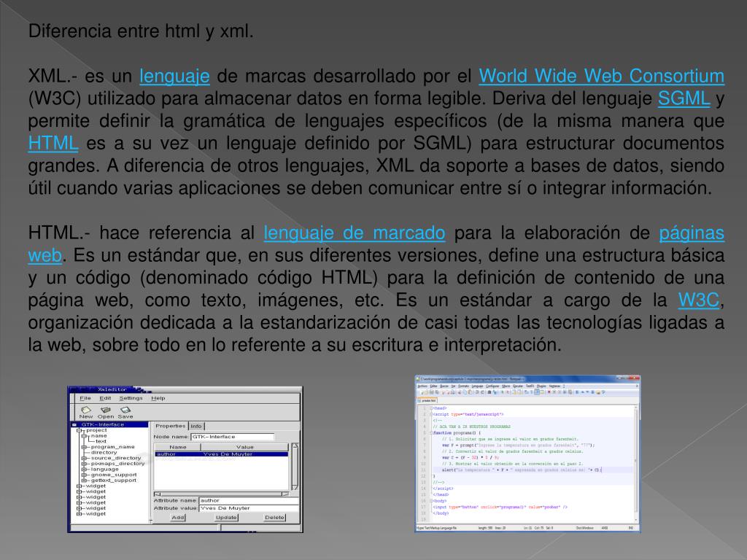Image resolution: width=747 pixels, height=560 pixels.
Task: Expand the gnome_support tree node
Action: click(84, 475)
